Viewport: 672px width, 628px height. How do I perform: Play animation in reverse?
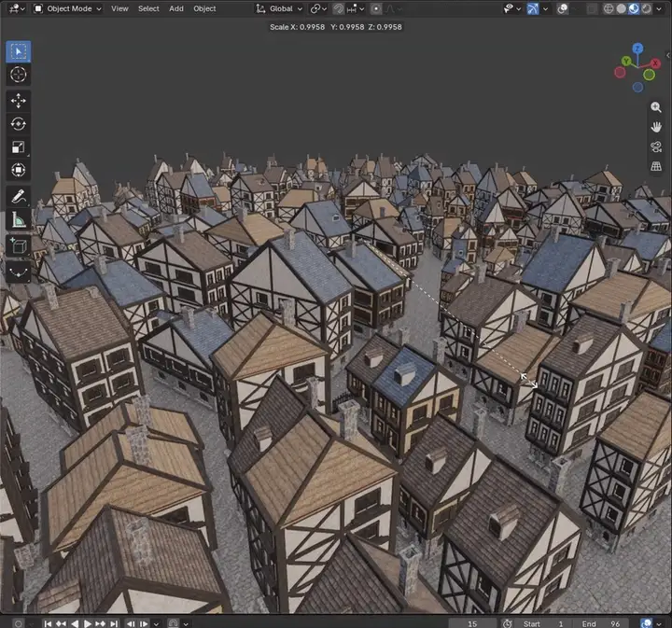tap(75, 623)
